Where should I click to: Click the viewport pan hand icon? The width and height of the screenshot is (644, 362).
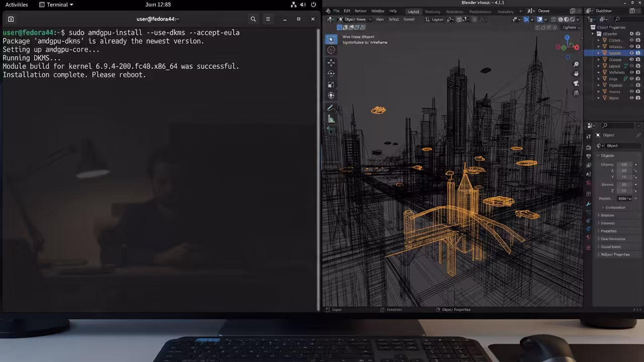point(576,74)
